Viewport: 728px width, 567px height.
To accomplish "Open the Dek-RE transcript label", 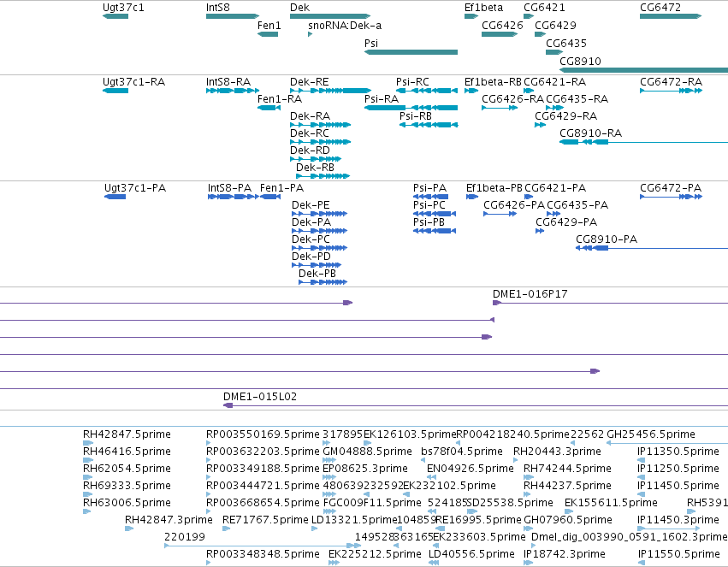I will coord(309,82).
